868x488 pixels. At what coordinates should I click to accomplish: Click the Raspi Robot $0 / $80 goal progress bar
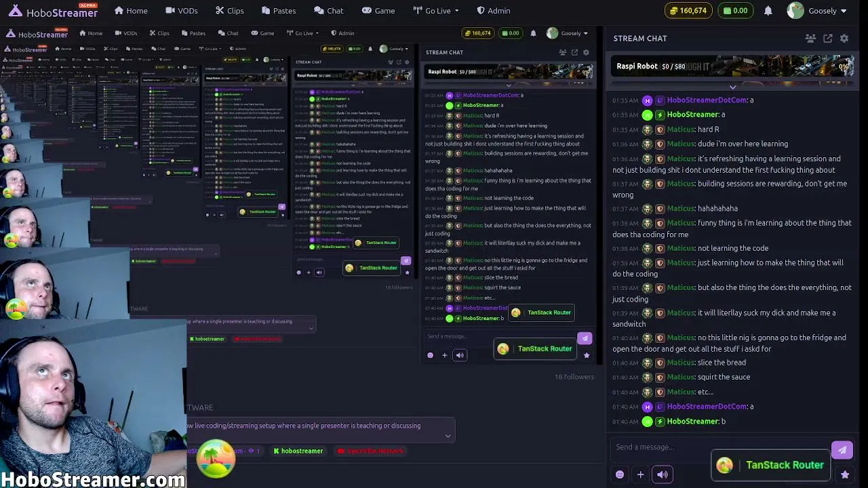732,66
